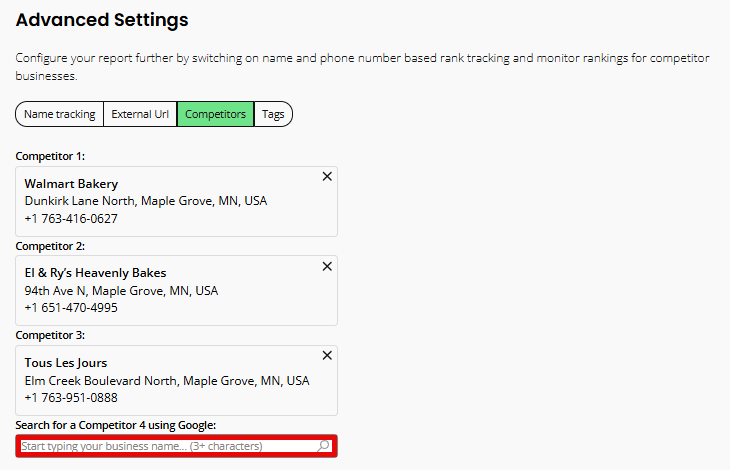Click El & Ry's Heavenly Bakes name
This screenshot has height=470, width=730.
pos(95,273)
